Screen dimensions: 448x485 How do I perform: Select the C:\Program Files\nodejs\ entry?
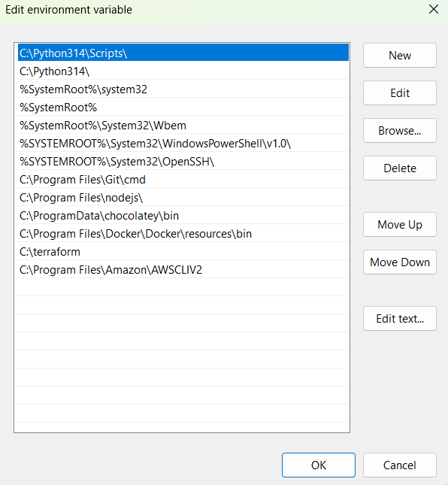tap(182, 197)
